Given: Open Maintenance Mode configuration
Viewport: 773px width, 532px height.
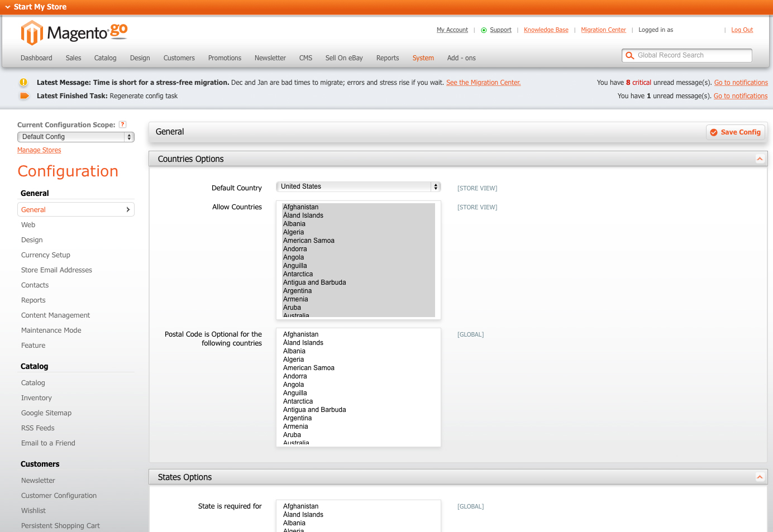Looking at the screenshot, I should coord(51,330).
